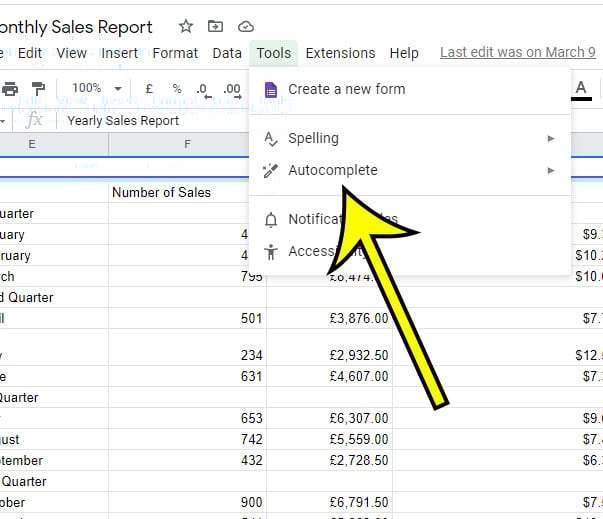Select the £5,559.00 cell

pyautogui.click(x=330, y=439)
